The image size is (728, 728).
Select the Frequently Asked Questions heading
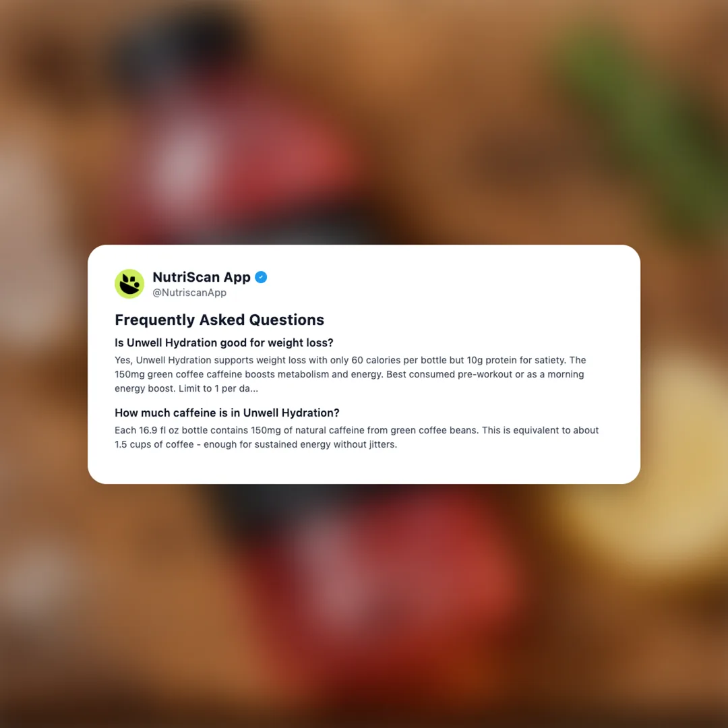pyautogui.click(x=219, y=320)
